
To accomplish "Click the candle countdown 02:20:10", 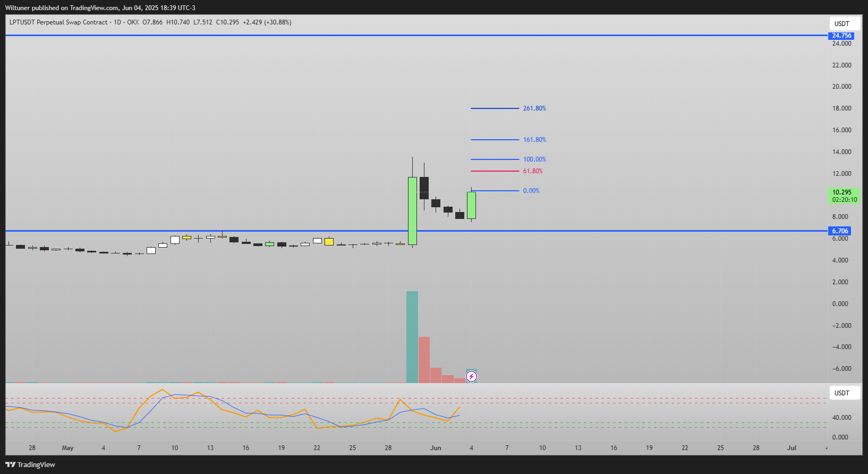I will [845, 200].
